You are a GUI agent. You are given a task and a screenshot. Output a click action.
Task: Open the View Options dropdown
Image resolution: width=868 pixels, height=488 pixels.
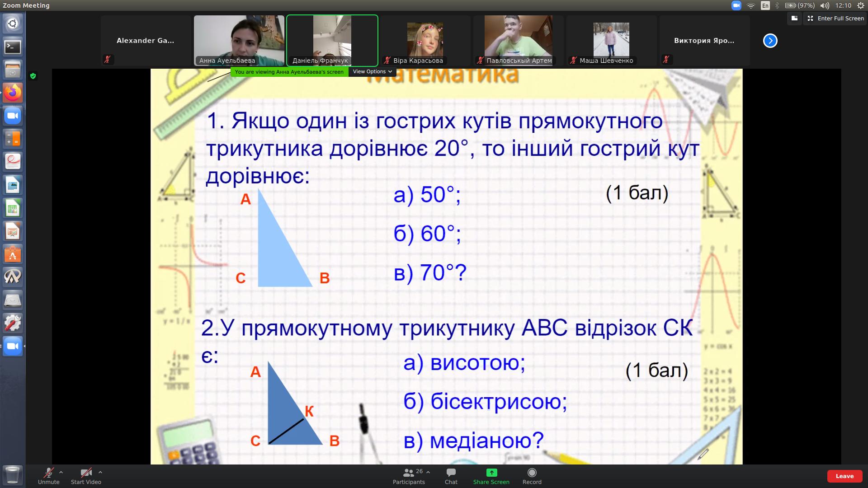click(372, 71)
